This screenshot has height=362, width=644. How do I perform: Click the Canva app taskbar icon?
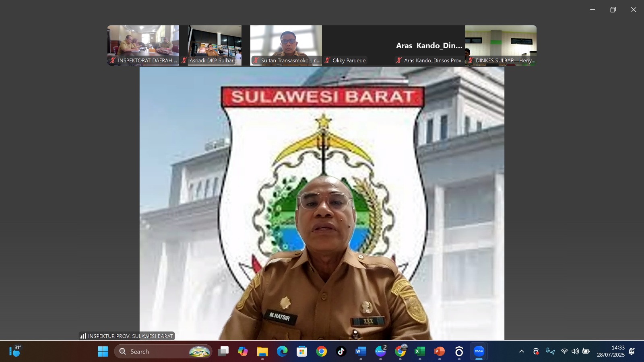point(380,352)
